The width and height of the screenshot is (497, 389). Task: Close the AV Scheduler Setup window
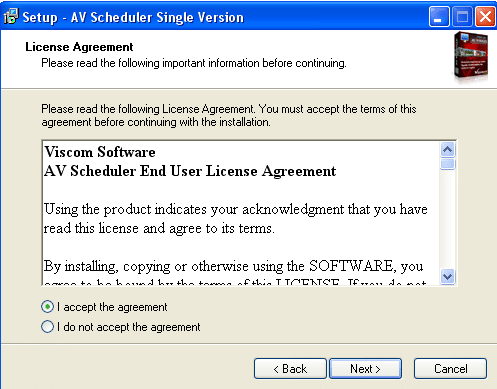click(x=485, y=17)
